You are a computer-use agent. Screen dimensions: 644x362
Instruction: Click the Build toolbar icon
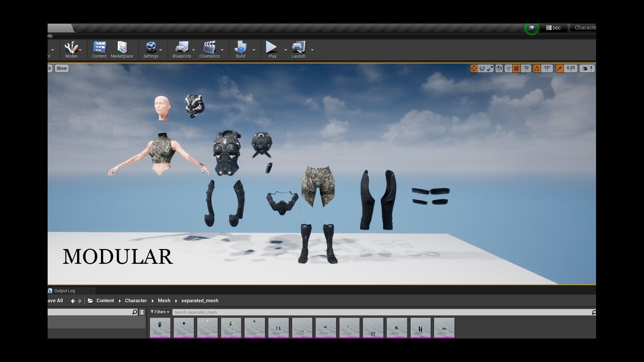[x=240, y=50]
